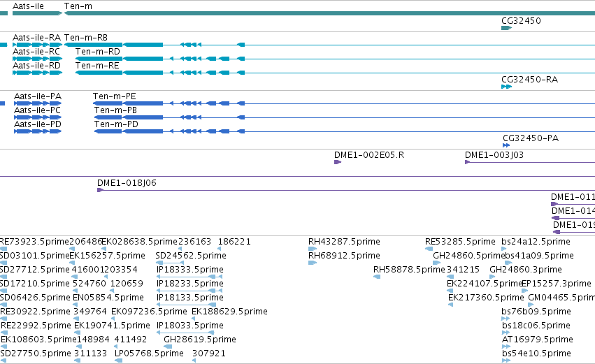Select the Aats-ile gene glyph
This screenshot has width=595, height=364.
click(37, 13)
